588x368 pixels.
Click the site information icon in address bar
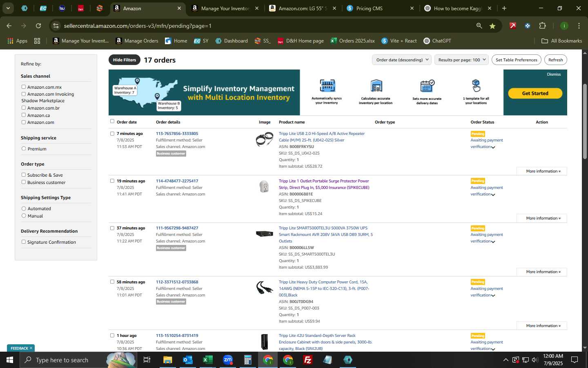(56, 26)
